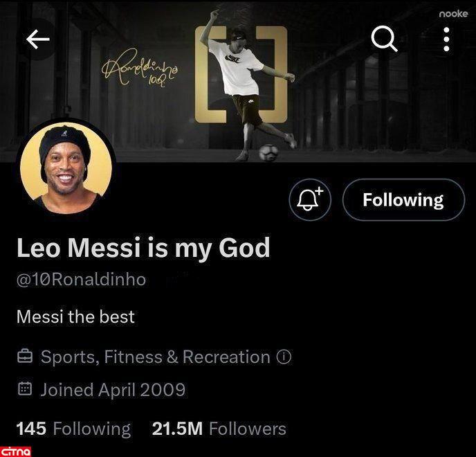Viewport: 476px width, 457px height.
Task: Select the Sports, Fitness & Recreation label
Action: [155, 357]
